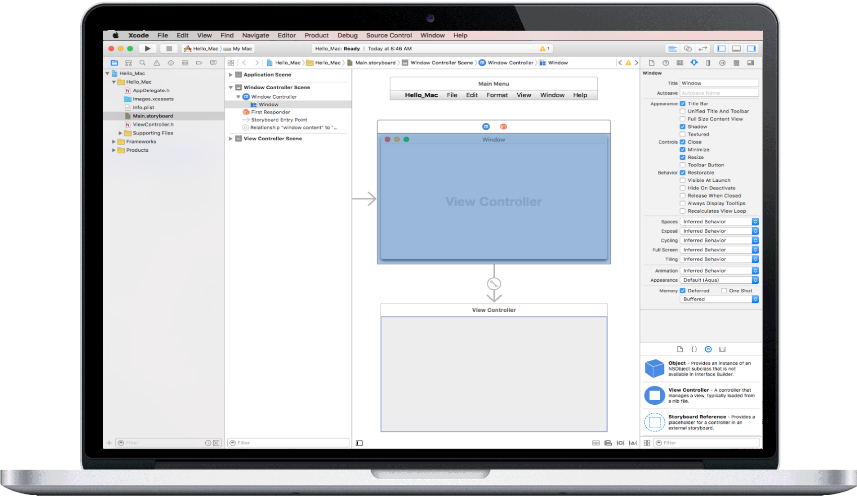Expand the Frameworks folder
Image resolution: width=857 pixels, height=504 pixels.
pyautogui.click(x=114, y=142)
